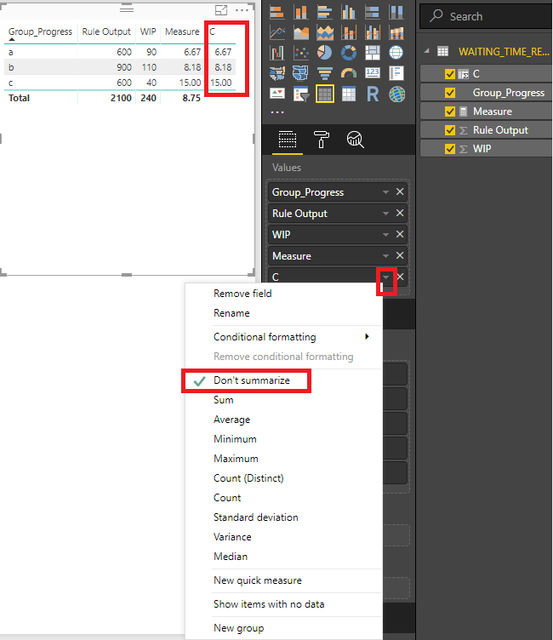553x640 pixels.
Task: Select Median aggregation option
Action: point(230,557)
